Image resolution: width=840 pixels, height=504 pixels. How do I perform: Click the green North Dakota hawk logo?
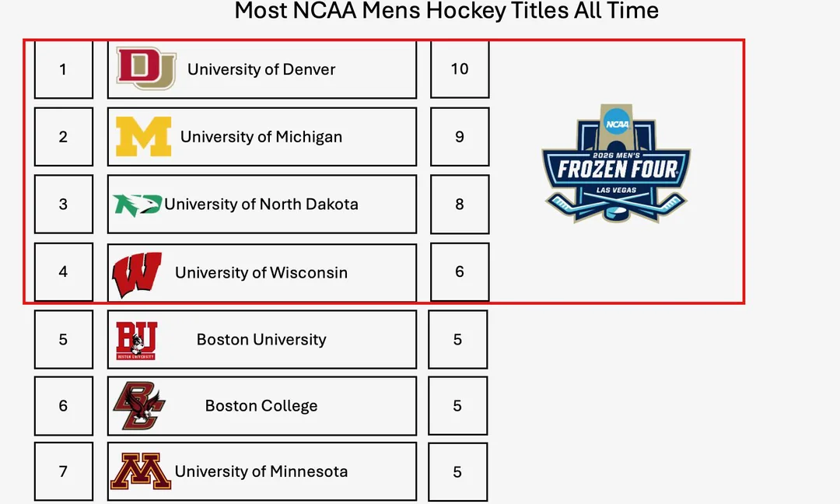point(137,205)
